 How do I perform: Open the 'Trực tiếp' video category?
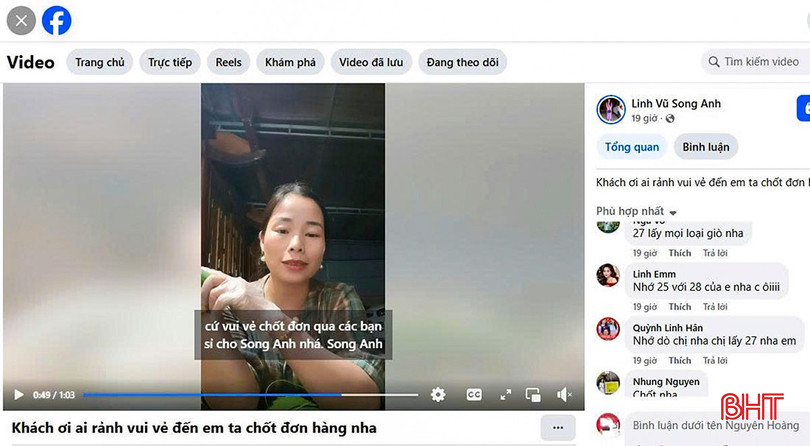170,62
